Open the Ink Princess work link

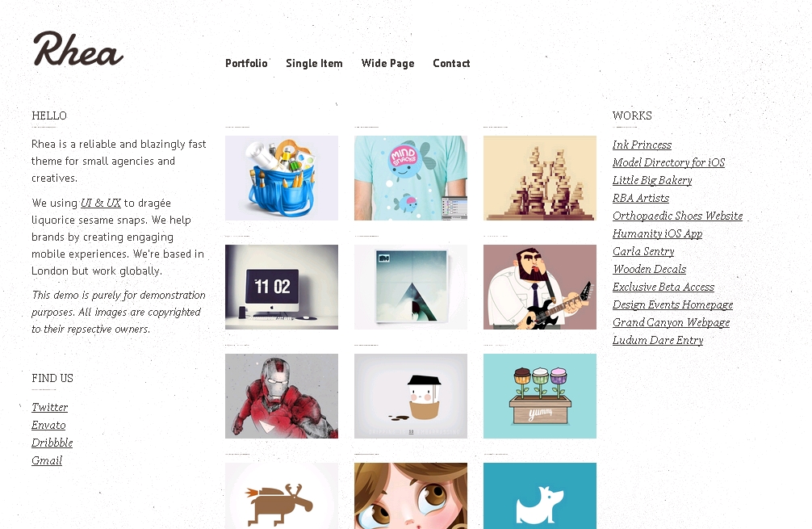[x=642, y=145]
